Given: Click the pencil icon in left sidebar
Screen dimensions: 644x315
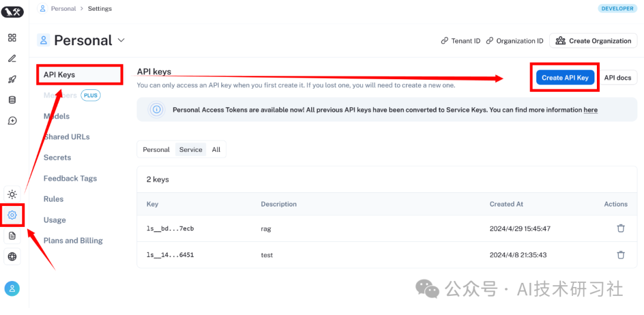Looking at the screenshot, I should tap(12, 58).
